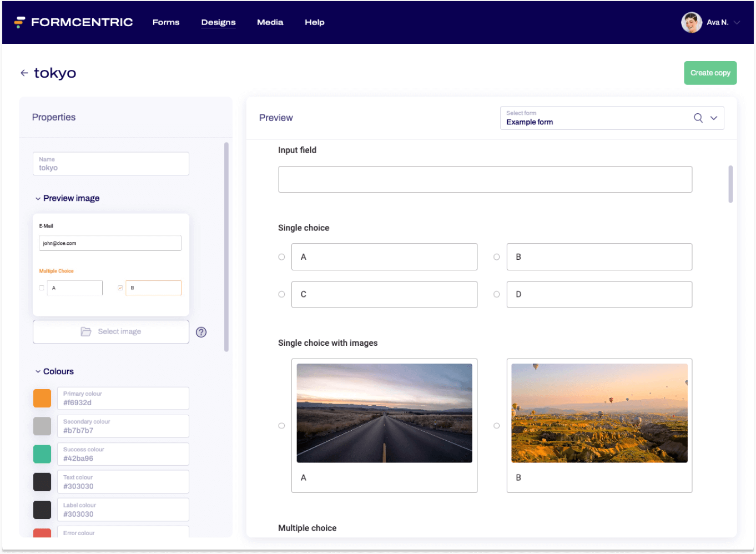756x554 pixels.
Task: Click the green Success colour swatch
Action: click(x=42, y=454)
